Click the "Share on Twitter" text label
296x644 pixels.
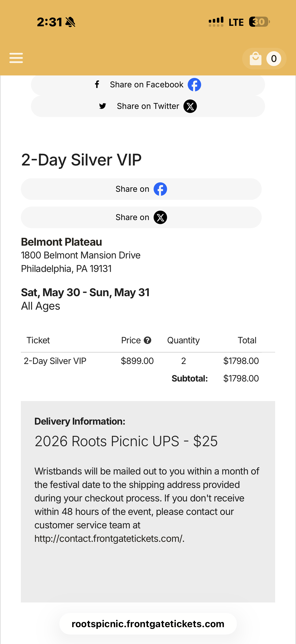tap(148, 106)
